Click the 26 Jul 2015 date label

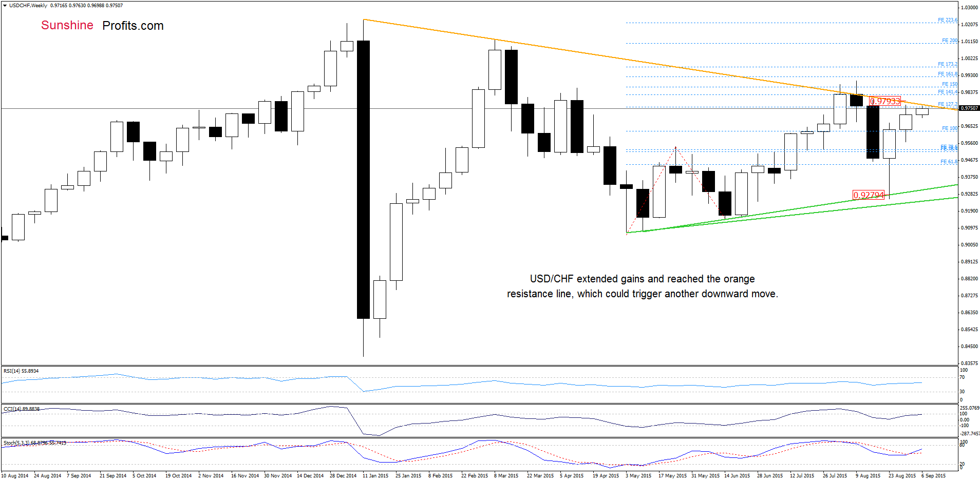[835, 475]
